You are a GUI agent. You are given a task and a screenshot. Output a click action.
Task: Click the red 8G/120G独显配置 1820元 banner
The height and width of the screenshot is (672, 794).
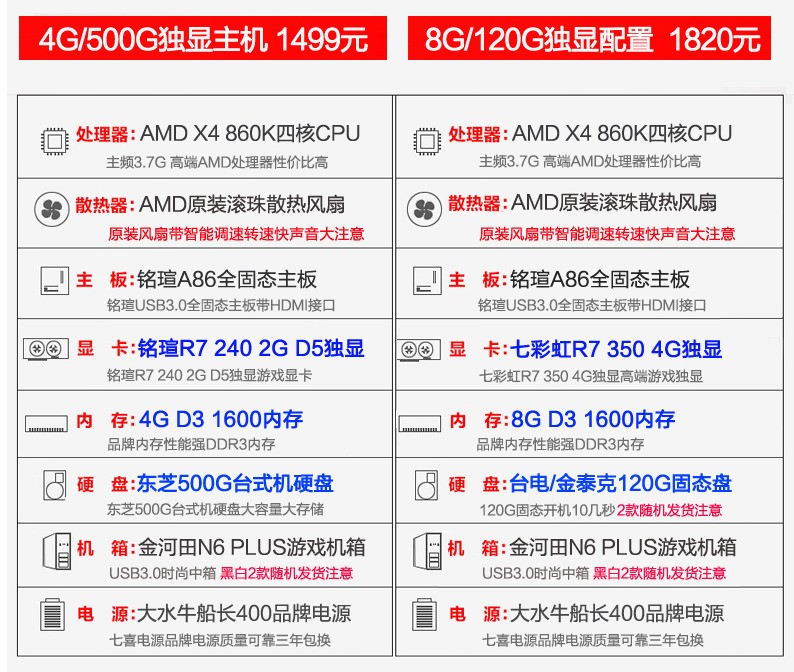coord(589,38)
